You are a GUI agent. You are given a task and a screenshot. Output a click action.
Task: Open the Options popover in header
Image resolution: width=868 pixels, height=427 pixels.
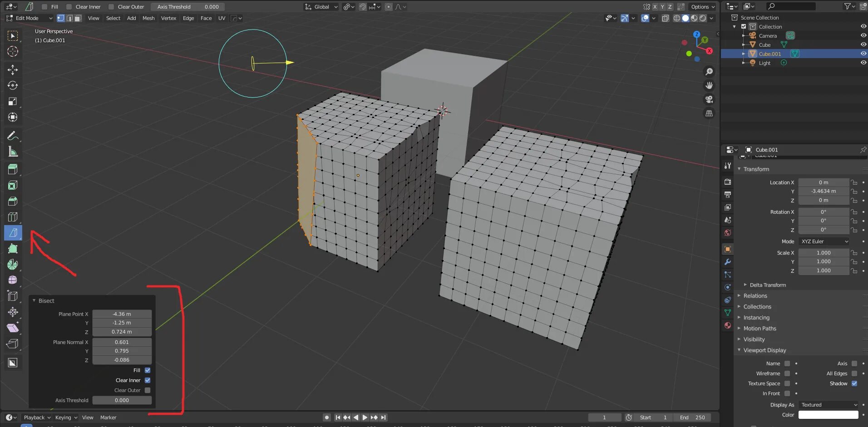pos(702,7)
